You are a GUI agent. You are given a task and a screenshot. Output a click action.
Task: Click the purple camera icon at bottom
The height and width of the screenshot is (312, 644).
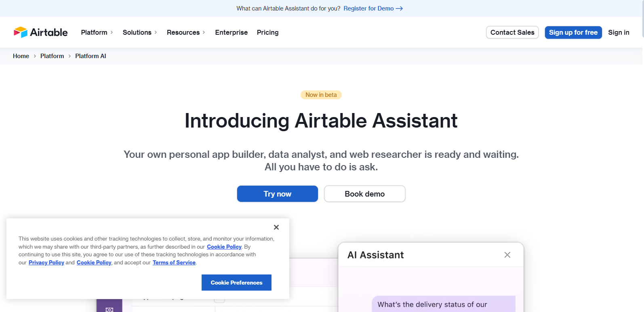[x=109, y=309]
